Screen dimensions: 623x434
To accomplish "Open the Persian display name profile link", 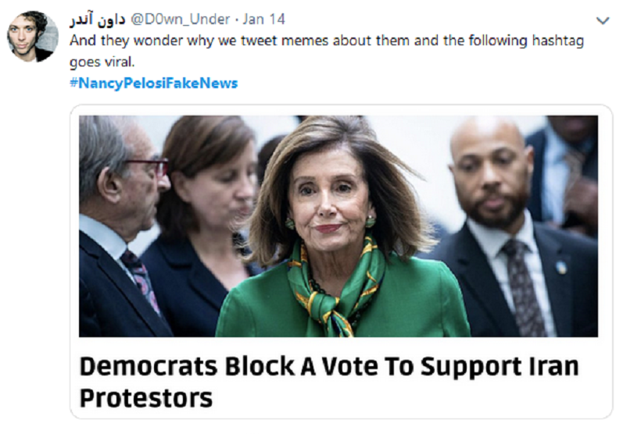I will [98, 19].
